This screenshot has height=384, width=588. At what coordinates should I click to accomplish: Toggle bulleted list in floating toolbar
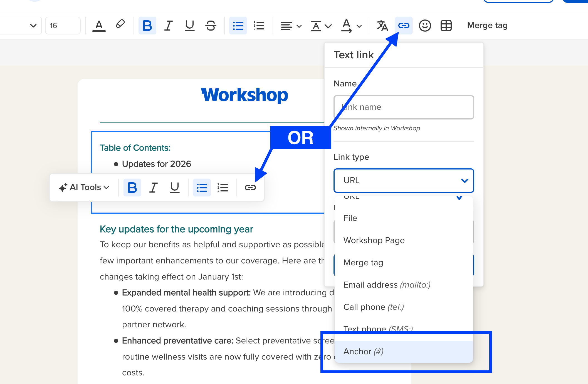(202, 188)
